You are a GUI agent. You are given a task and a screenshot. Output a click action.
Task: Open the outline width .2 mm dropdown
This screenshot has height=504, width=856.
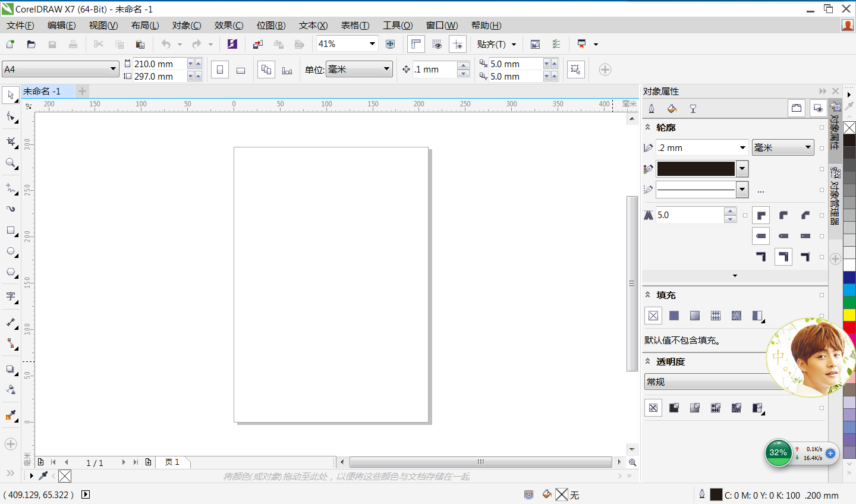point(742,148)
